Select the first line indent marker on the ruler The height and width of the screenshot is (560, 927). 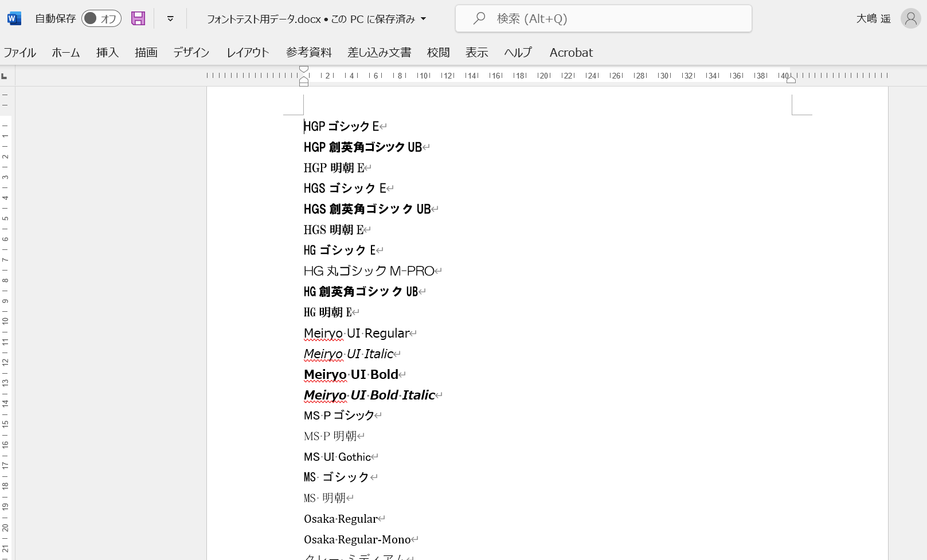[x=304, y=69]
